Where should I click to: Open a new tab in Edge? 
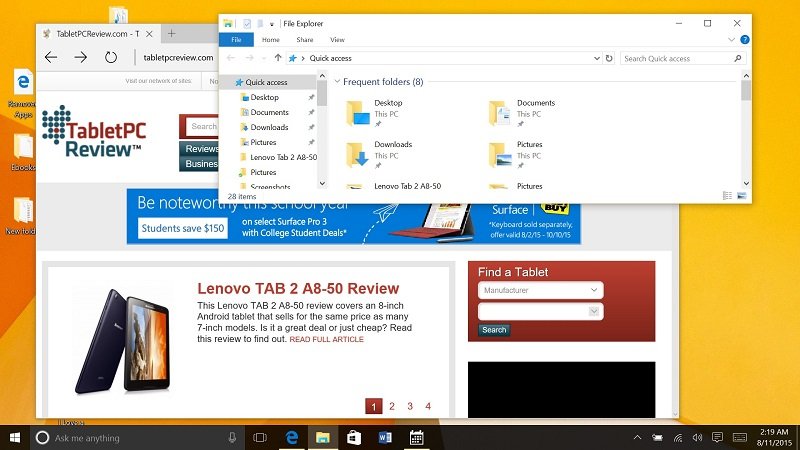tap(171, 34)
